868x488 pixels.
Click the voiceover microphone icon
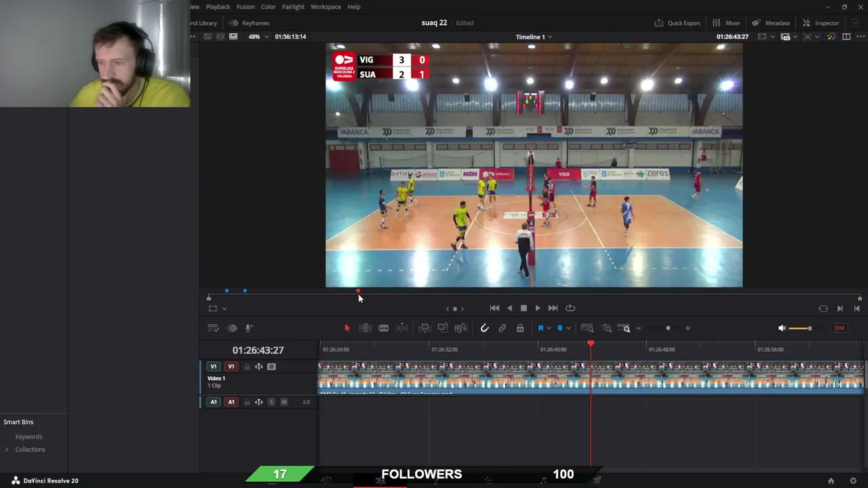pos(249,328)
